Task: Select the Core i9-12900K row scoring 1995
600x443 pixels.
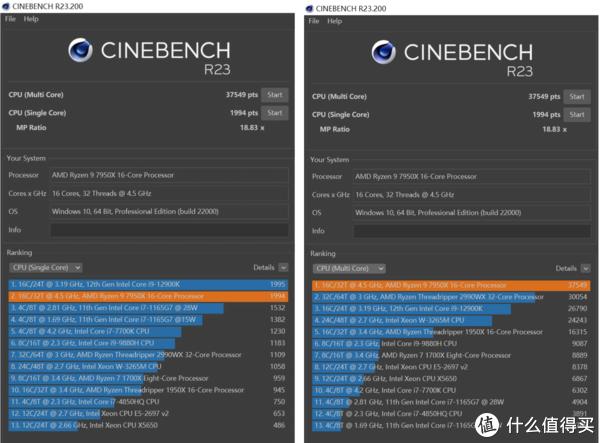Action: [x=148, y=284]
